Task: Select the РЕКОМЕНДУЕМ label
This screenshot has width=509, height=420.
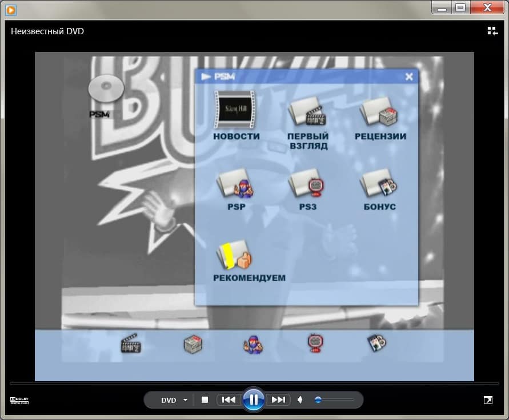Action: click(249, 278)
